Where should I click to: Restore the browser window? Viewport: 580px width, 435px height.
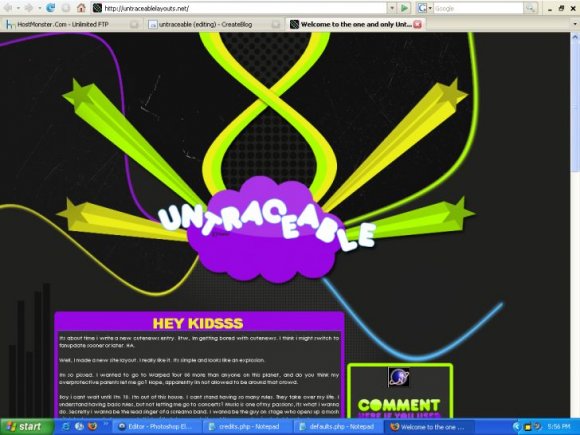(x=562, y=8)
